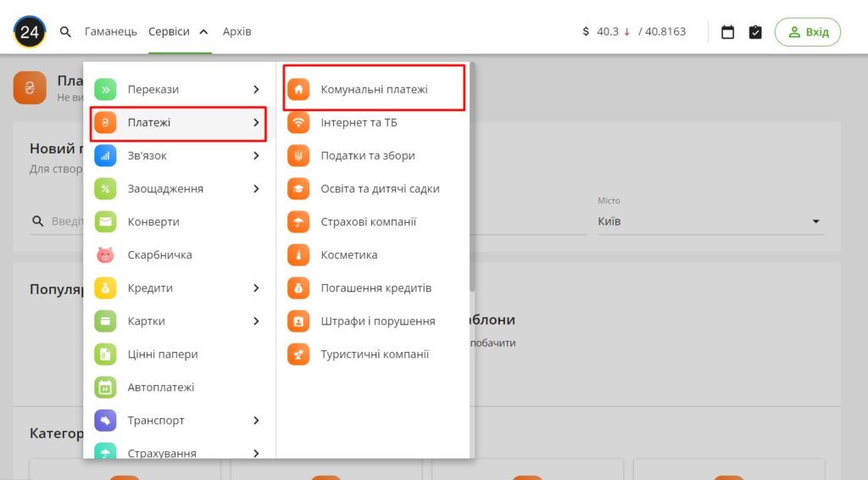Expand the Кредити submenu chevron

256,287
